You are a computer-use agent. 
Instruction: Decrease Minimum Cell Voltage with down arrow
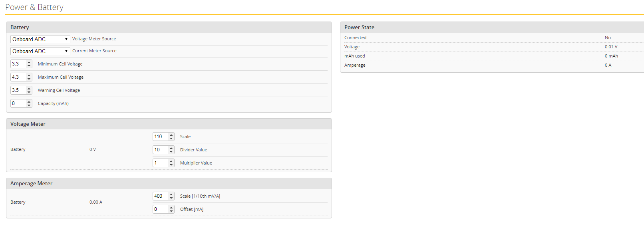[29, 66]
